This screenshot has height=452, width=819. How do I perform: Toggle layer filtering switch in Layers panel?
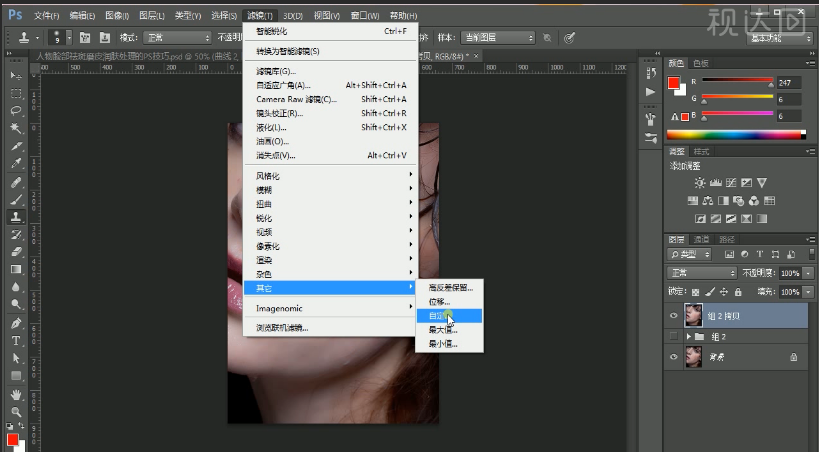[812, 254]
